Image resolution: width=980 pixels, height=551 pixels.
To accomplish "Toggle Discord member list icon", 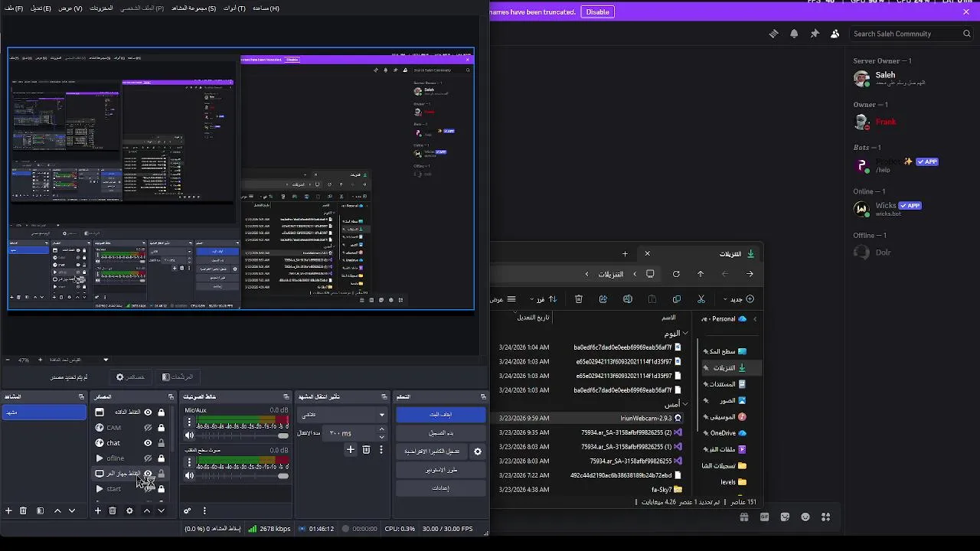I will [x=835, y=34].
